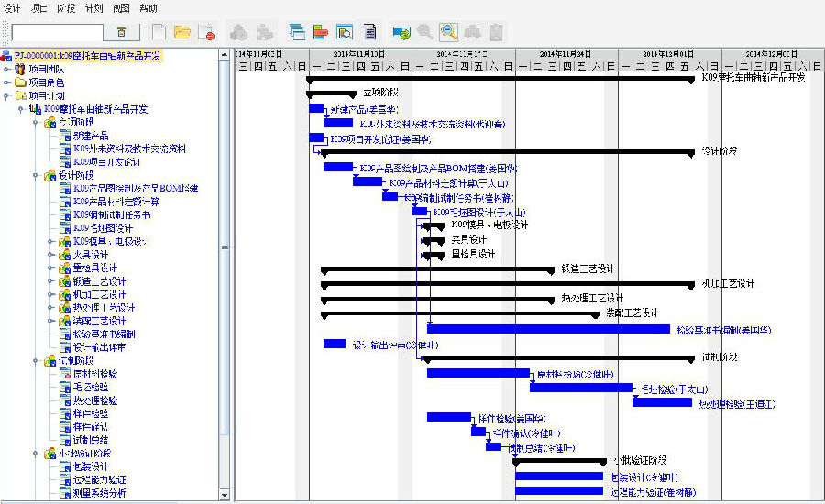
Task: Select K09毛坯图设计 in the tree
Action: click(103, 228)
